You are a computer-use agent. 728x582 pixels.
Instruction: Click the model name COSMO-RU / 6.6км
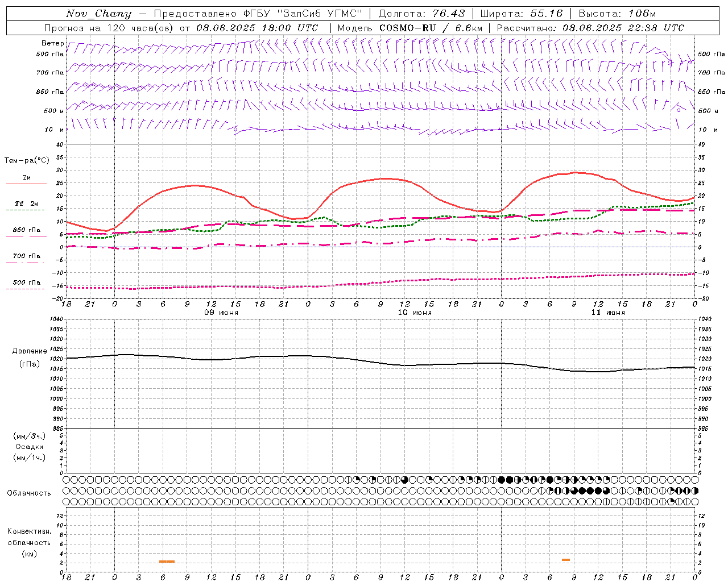point(431,28)
